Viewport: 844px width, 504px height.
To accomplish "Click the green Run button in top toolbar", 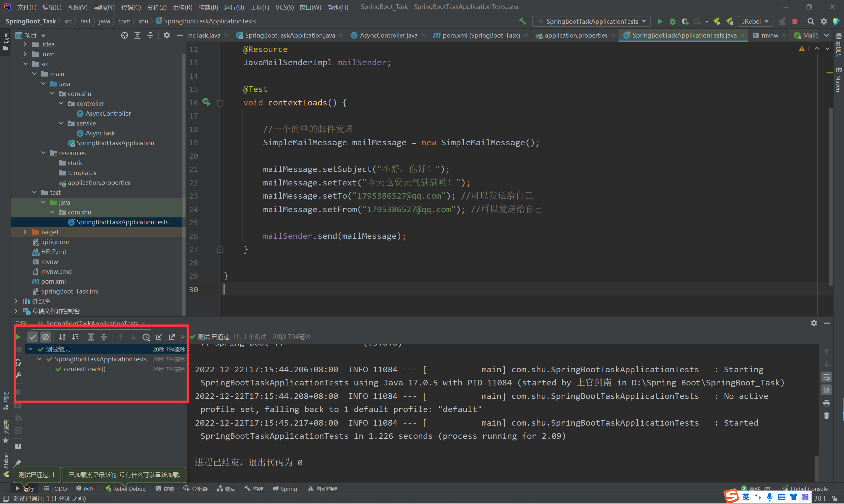I will coord(659,21).
